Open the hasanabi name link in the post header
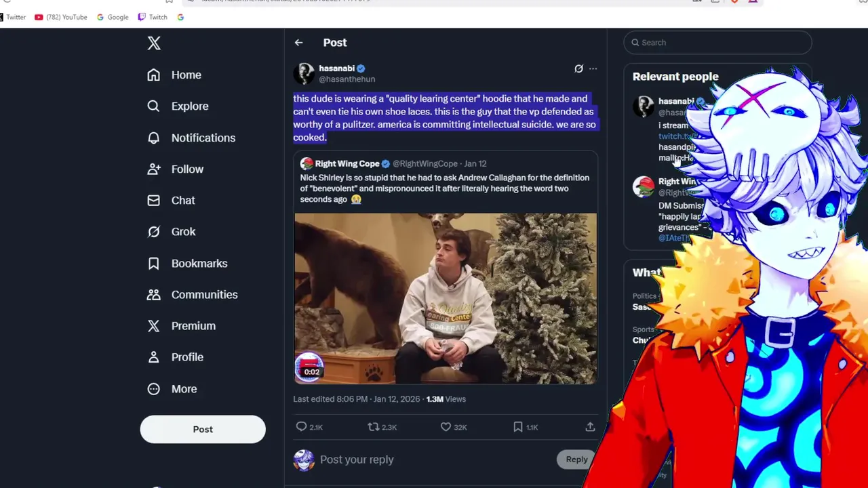868x488 pixels. click(x=336, y=68)
